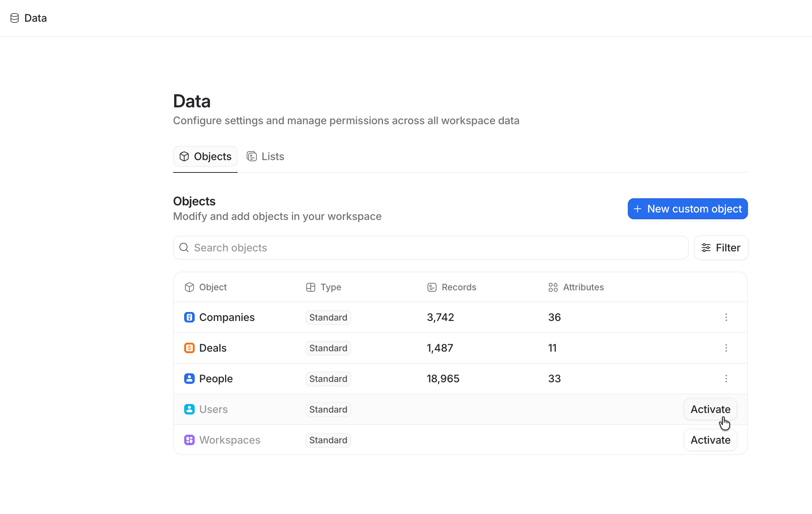Click the Workspaces object icon
The height and width of the screenshot is (514, 812).
[189, 440]
